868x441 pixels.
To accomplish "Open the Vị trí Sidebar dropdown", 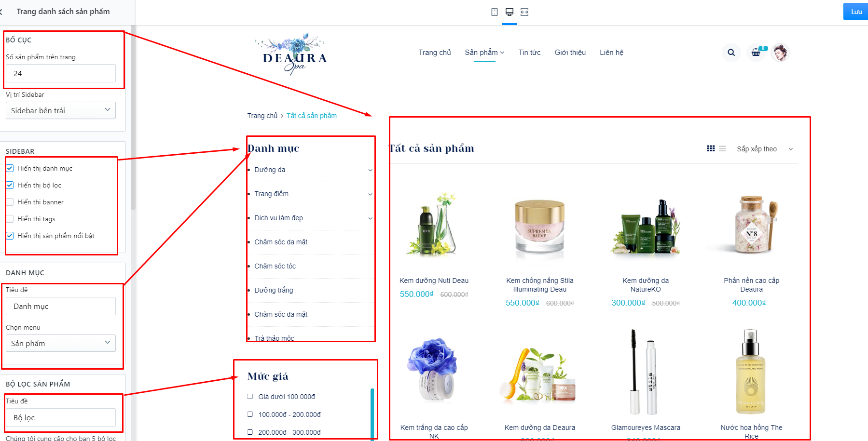I will [61, 110].
